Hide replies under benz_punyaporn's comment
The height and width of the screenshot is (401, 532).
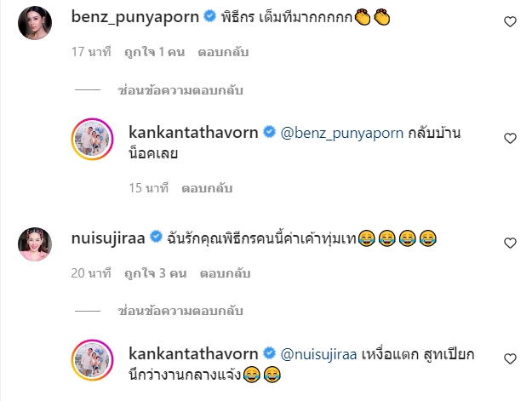[x=180, y=90]
